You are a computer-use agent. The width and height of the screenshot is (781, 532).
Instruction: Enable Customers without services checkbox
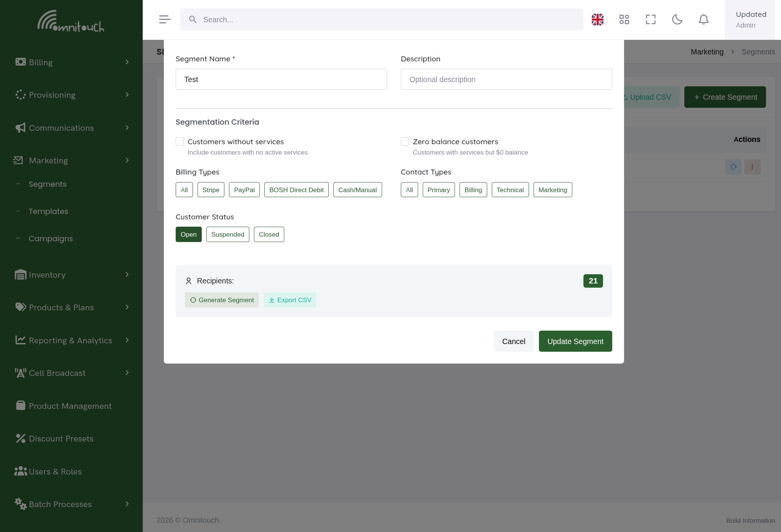180,142
